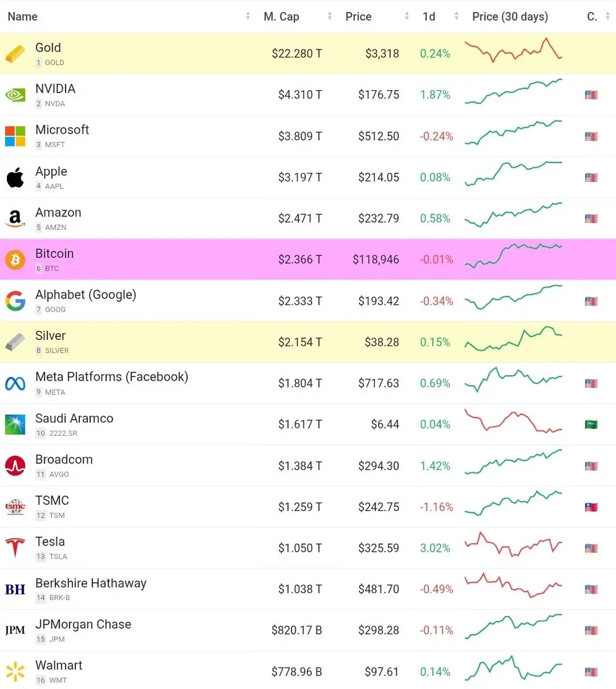Screen dimensions: 616x689
Task: Click the Bitcoin logo icon
Action: pos(16,260)
